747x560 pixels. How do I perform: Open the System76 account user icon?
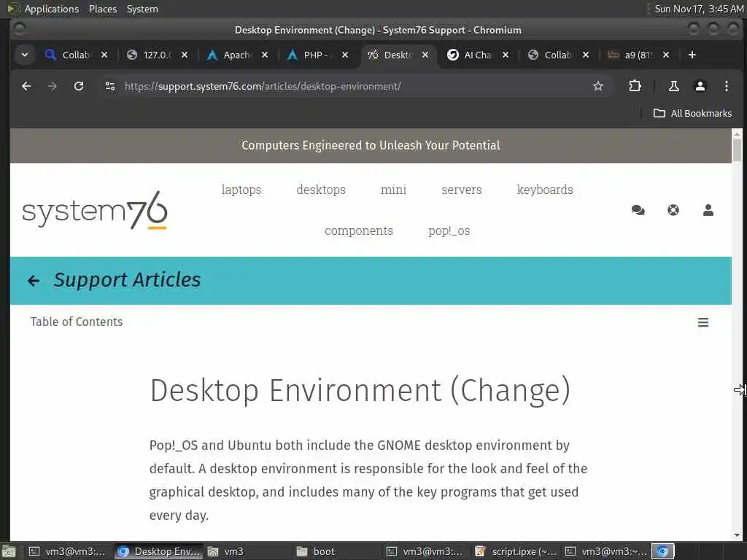[708, 210]
